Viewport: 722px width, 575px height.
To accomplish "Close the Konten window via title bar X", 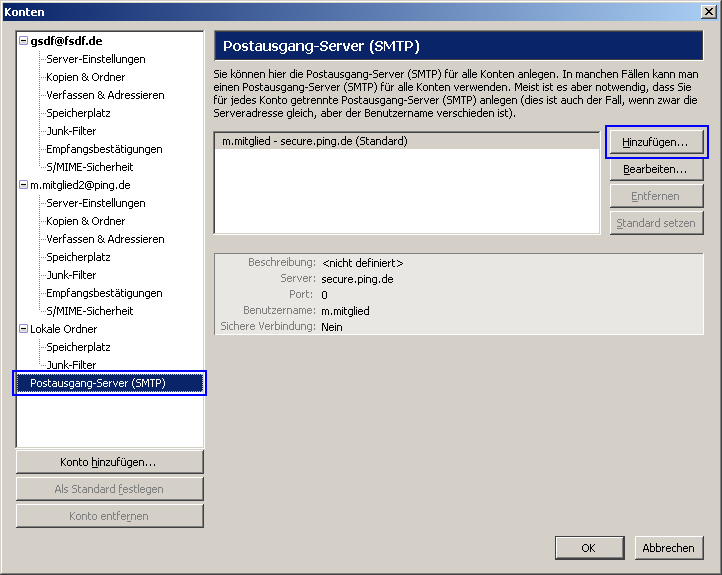I will pos(708,11).
